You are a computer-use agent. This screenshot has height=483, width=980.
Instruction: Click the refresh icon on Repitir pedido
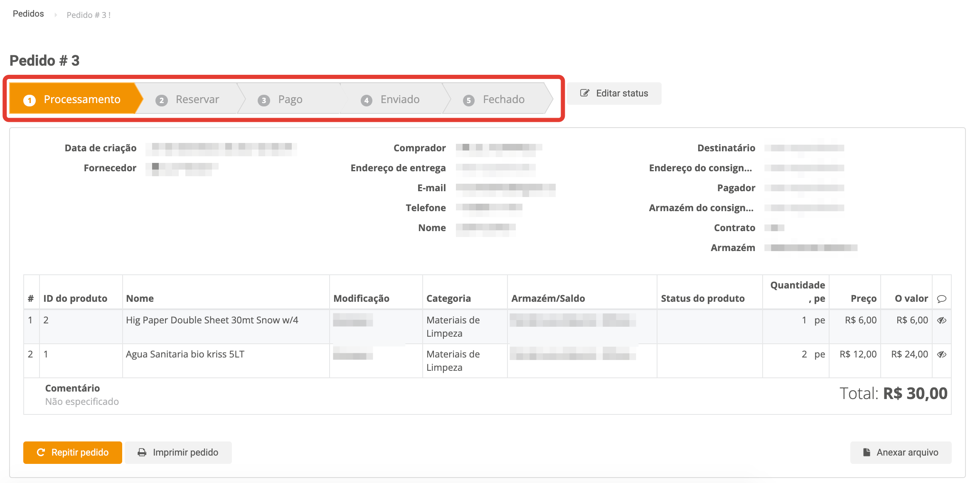41,452
